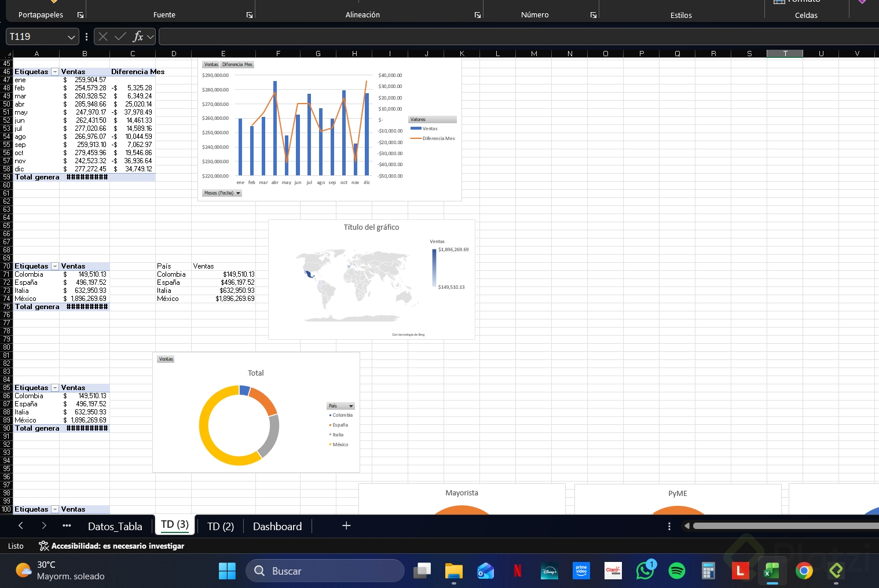Open Disney+ from the taskbar
Screen dimensions: 879x588
tap(550, 571)
